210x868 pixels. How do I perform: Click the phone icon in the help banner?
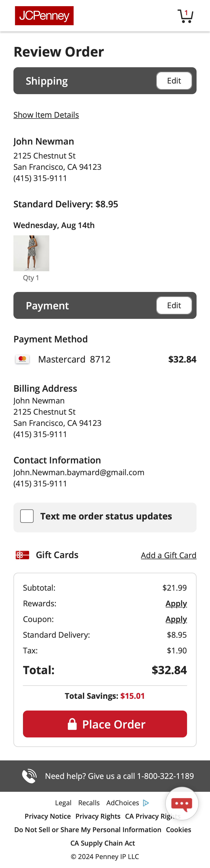click(29, 776)
